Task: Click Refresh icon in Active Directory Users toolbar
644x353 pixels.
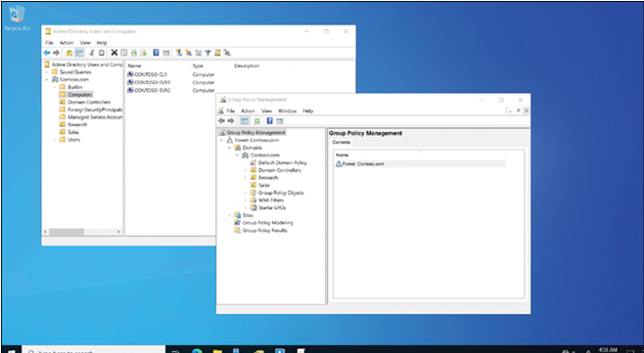Action: [134, 53]
